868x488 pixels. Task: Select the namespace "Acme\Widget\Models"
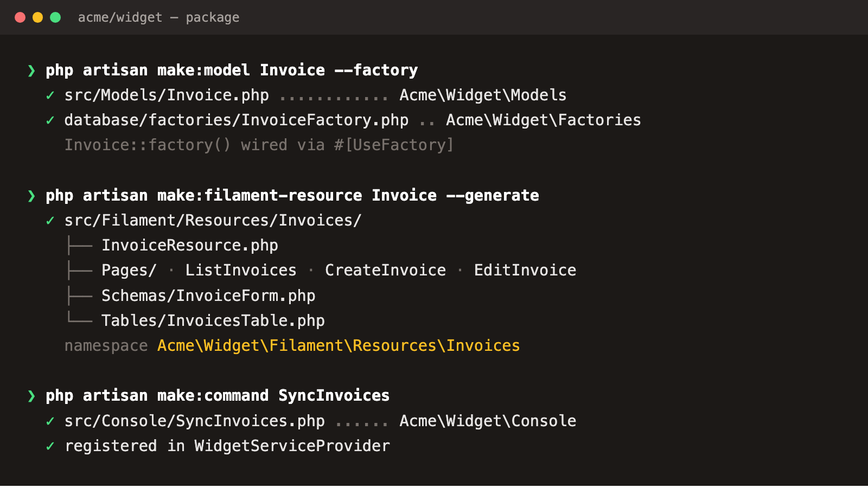(483, 95)
